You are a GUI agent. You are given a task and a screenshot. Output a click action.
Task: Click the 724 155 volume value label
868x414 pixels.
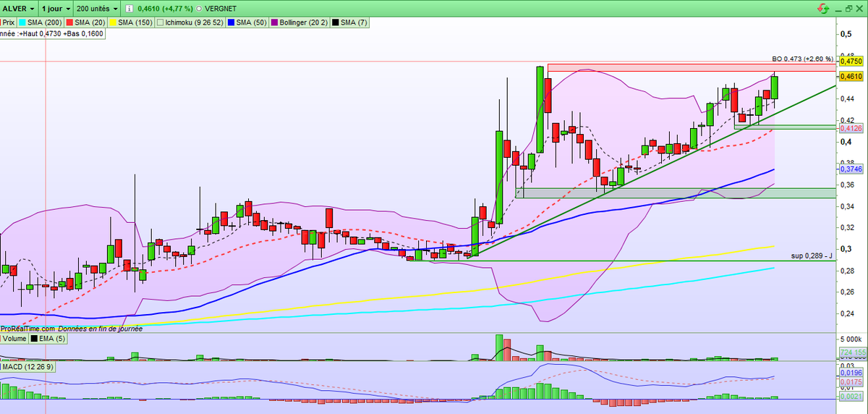[x=852, y=352]
